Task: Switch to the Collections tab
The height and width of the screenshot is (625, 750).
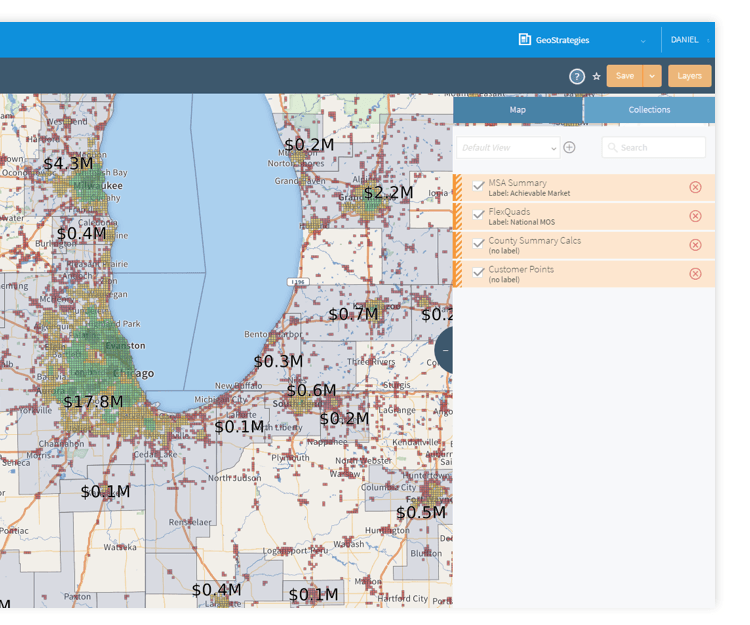Action: pos(649,110)
